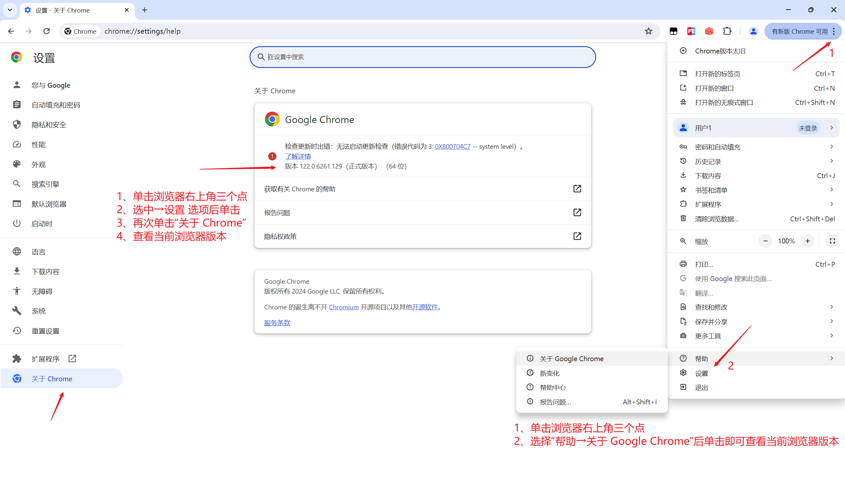The height and width of the screenshot is (504, 845).
Task: Open the Search engine settings section
Action: click(61, 184)
